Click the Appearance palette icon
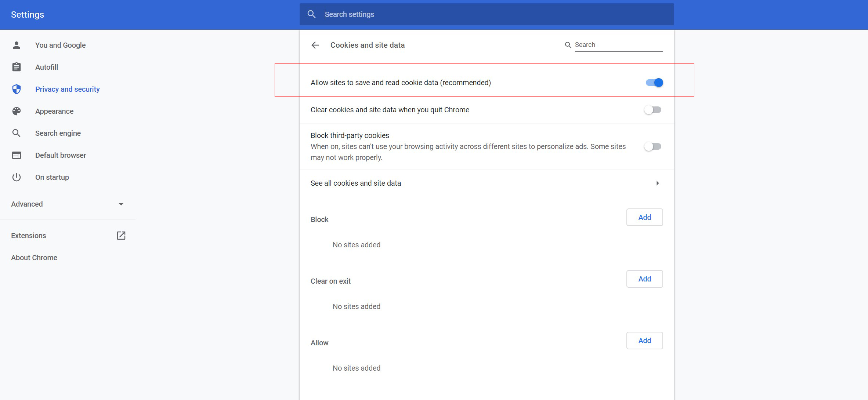The image size is (868, 400). [16, 111]
